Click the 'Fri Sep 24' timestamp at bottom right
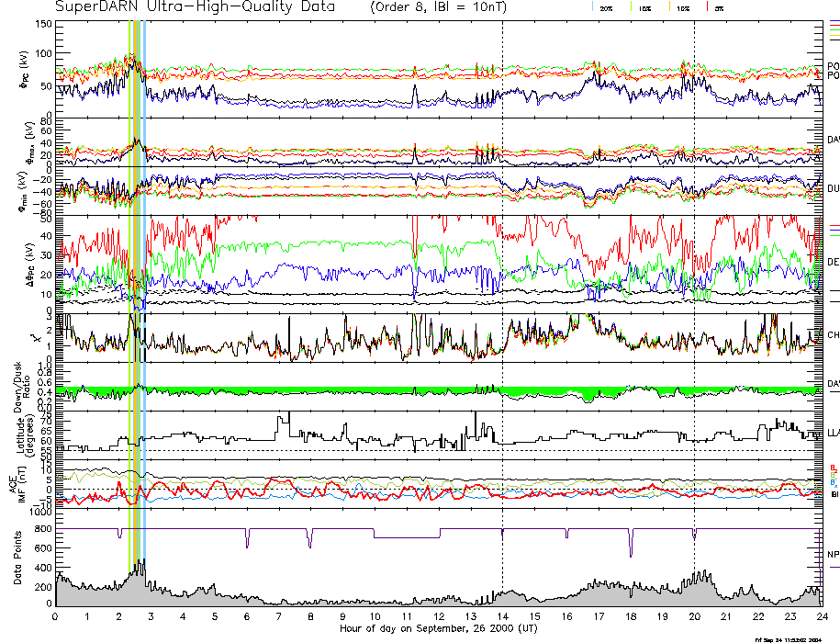840x643 pixels. pyautogui.click(x=788, y=639)
